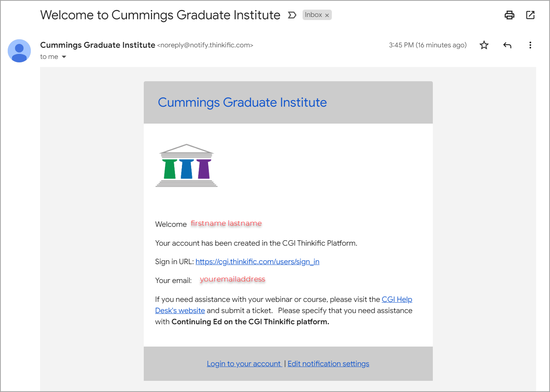Open 'Edit notification settings'
This screenshot has width=550, height=392.
click(x=328, y=364)
